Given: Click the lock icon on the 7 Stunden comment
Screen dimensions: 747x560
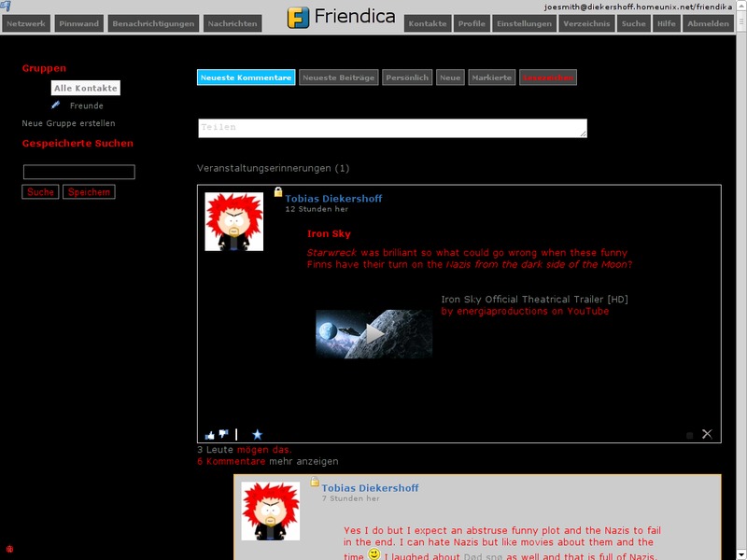Looking at the screenshot, I should click(315, 482).
